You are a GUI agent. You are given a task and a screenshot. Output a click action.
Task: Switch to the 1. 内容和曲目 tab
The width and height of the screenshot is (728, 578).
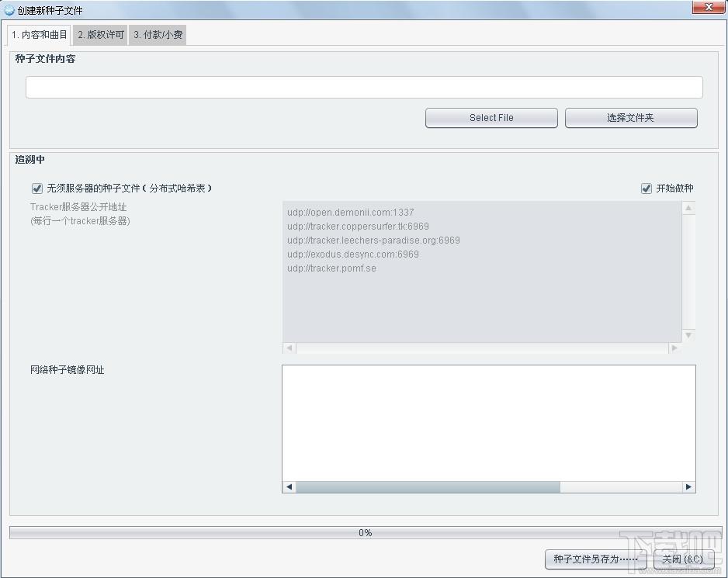[x=39, y=35]
